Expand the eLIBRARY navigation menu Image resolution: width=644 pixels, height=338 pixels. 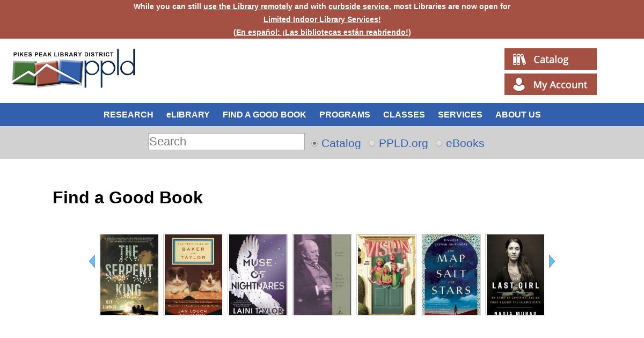(188, 115)
